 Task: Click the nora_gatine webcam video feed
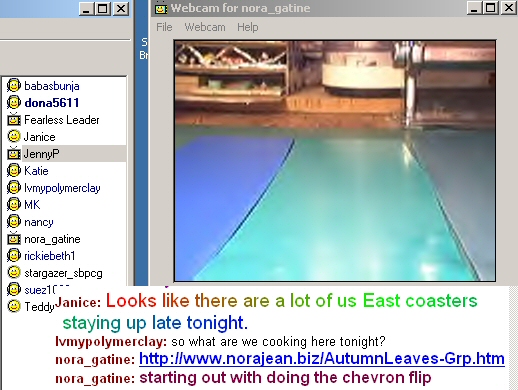tap(335, 161)
